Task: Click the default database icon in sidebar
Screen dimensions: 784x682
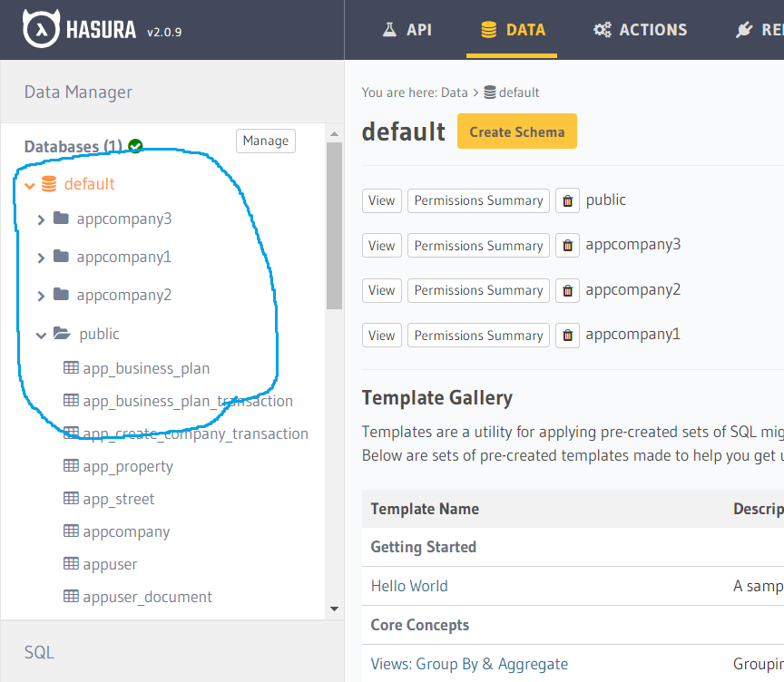Action: coord(49,184)
